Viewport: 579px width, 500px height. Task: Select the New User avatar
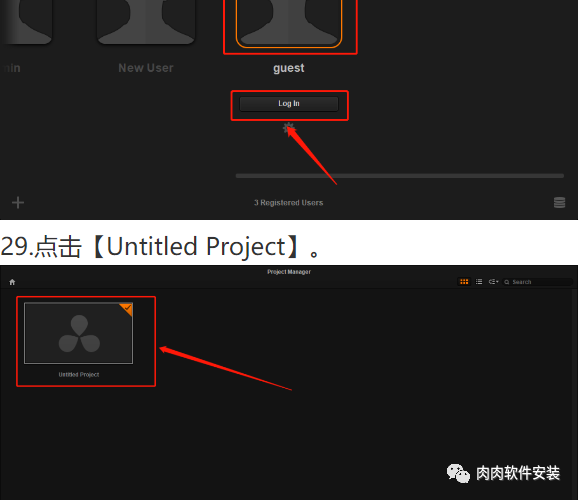146,21
